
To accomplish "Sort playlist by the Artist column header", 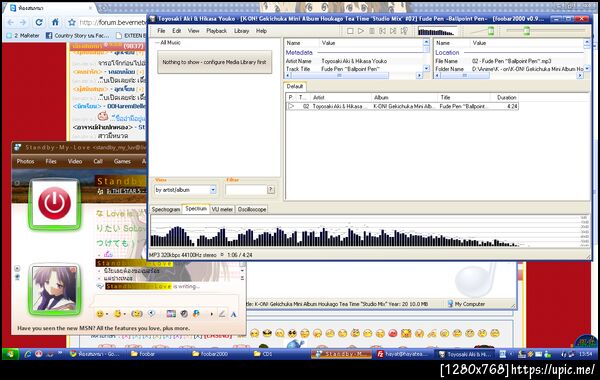I will [x=340, y=98].
